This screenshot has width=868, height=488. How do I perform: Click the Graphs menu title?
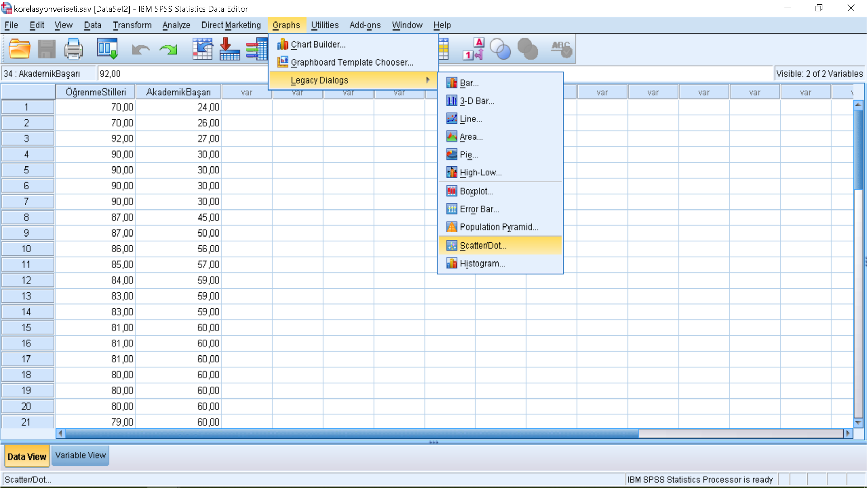tap(286, 25)
